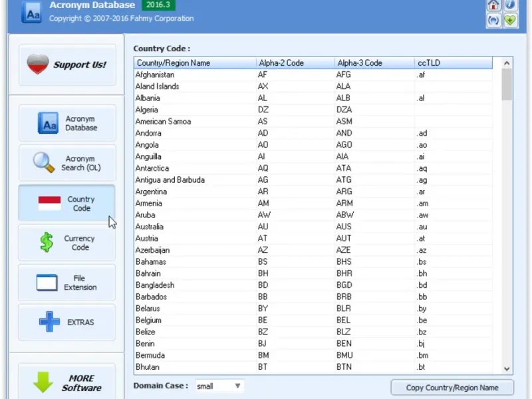Open the File Extension section

(x=66, y=283)
